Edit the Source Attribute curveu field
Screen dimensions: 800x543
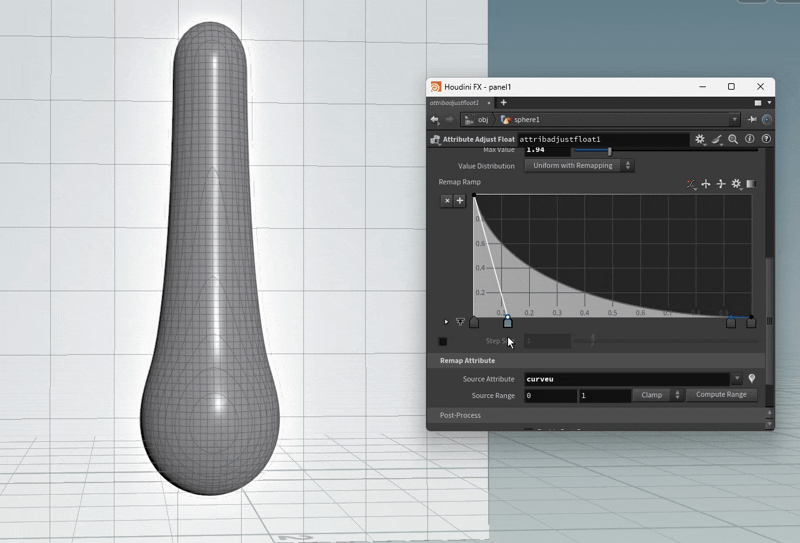[x=627, y=379]
